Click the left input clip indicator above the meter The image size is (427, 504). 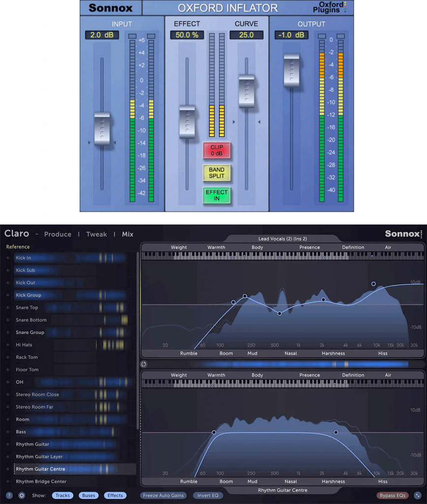[x=132, y=36]
